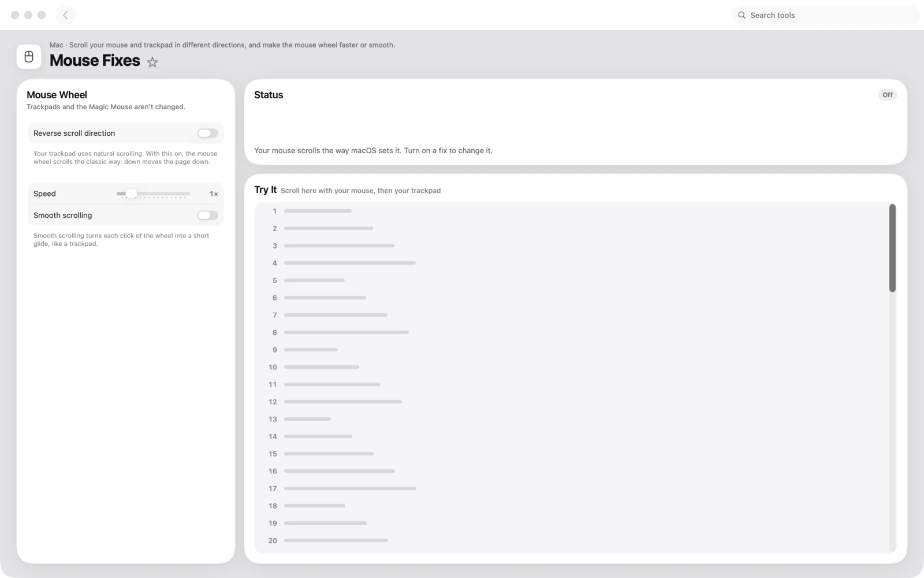The image size is (924, 578).
Task: Click the Try It heading
Action: [x=266, y=190]
